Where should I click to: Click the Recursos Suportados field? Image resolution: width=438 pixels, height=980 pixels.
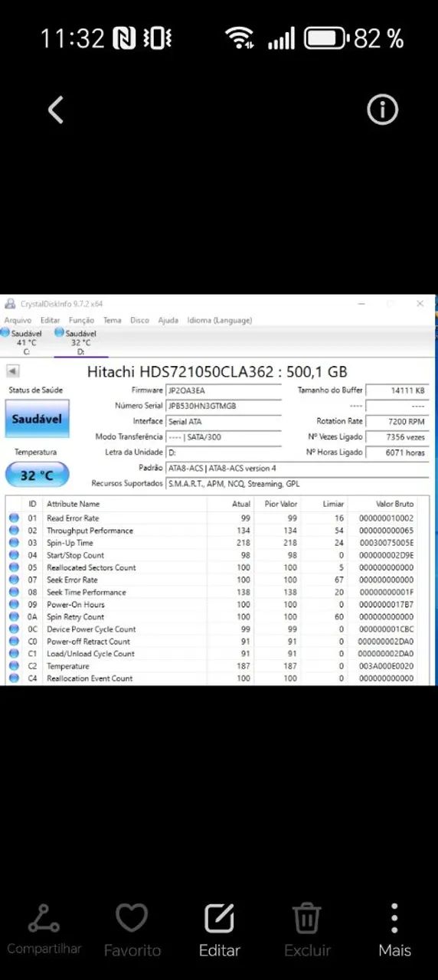(x=297, y=484)
